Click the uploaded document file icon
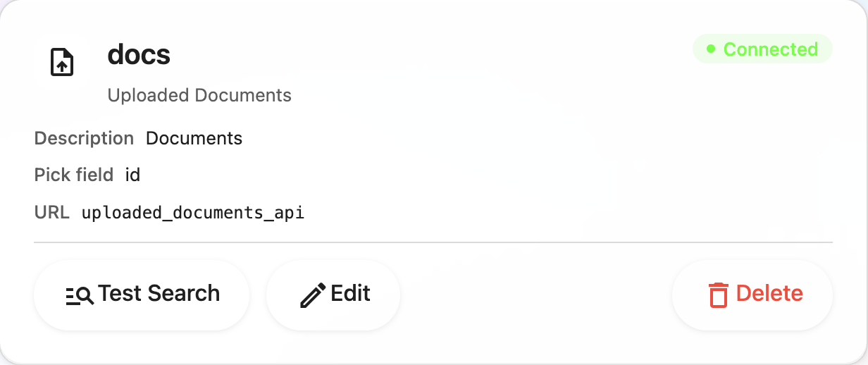This screenshot has width=868, height=365. click(x=62, y=63)
